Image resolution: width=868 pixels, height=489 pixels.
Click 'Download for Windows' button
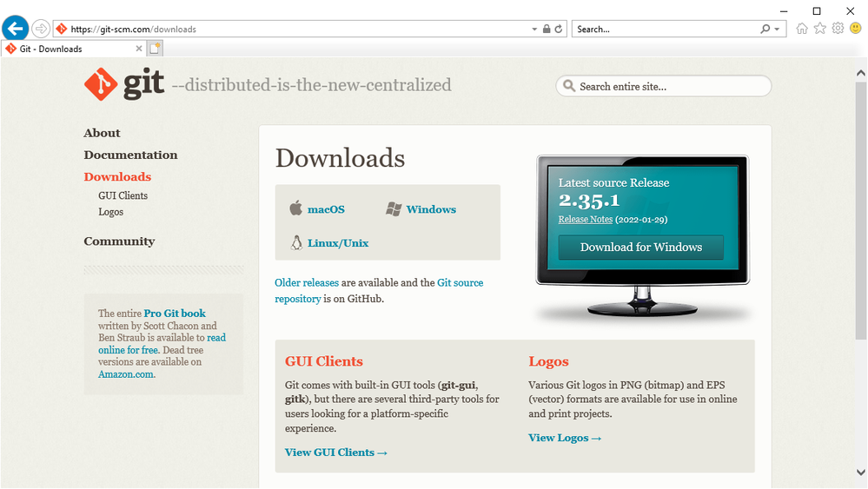pyautogui.click(x=640, y=248)
